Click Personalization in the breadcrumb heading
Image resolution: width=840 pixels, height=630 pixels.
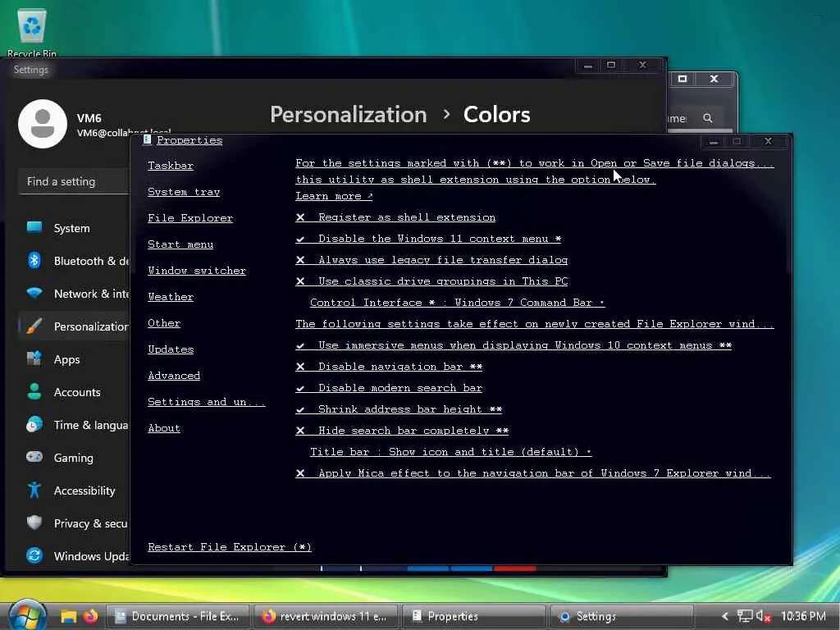coord(348,114)
